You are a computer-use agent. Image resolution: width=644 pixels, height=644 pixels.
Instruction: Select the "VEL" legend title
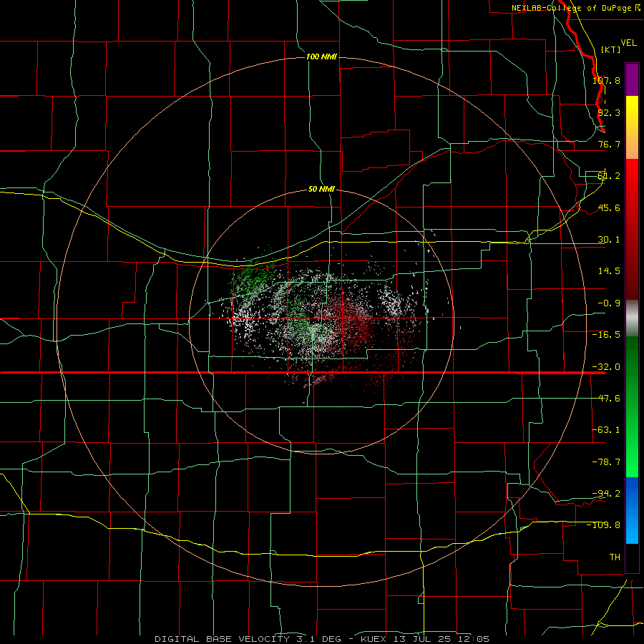tap(628, 43)
